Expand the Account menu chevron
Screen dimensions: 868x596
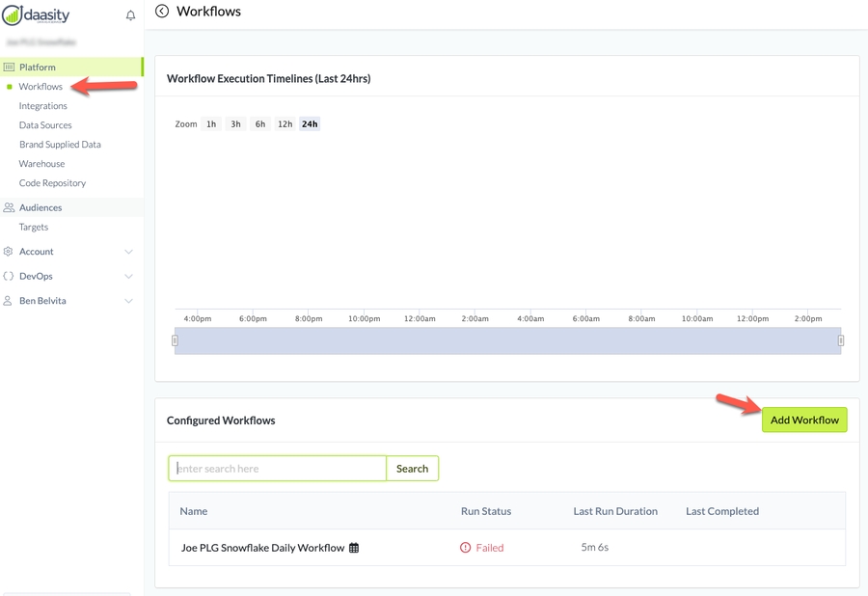click(x=128, y=252)
